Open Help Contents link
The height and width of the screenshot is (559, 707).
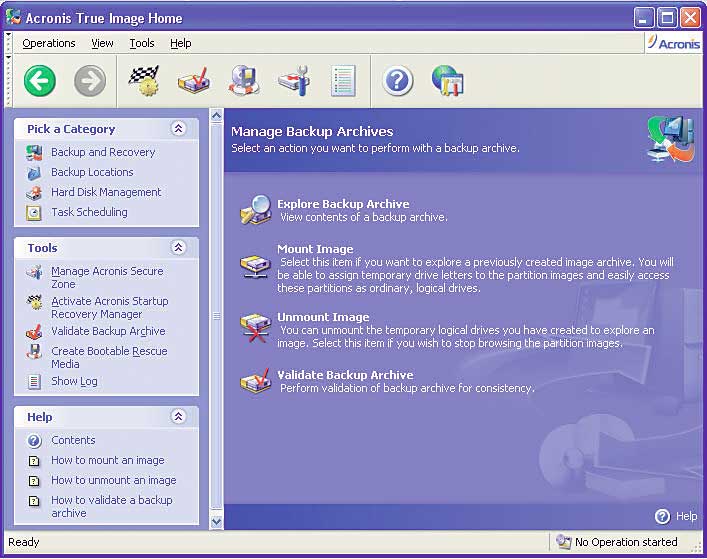[x=73, y=440]
